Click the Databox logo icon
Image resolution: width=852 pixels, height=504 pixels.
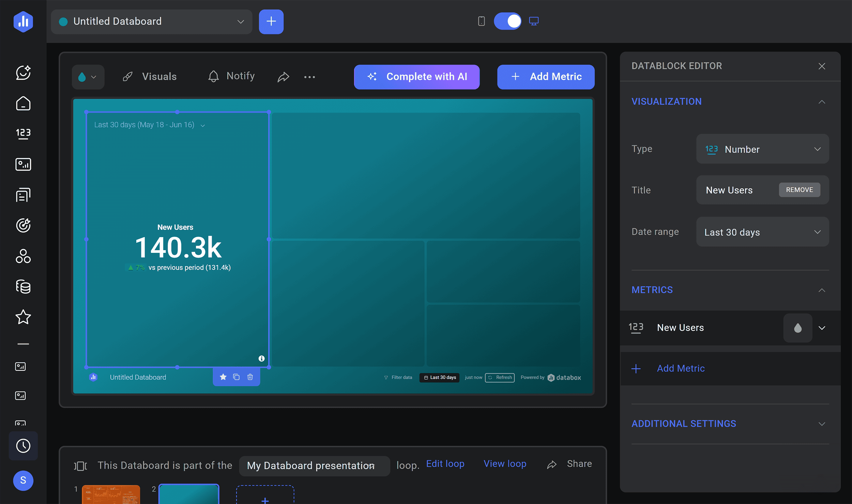point(23,21)
